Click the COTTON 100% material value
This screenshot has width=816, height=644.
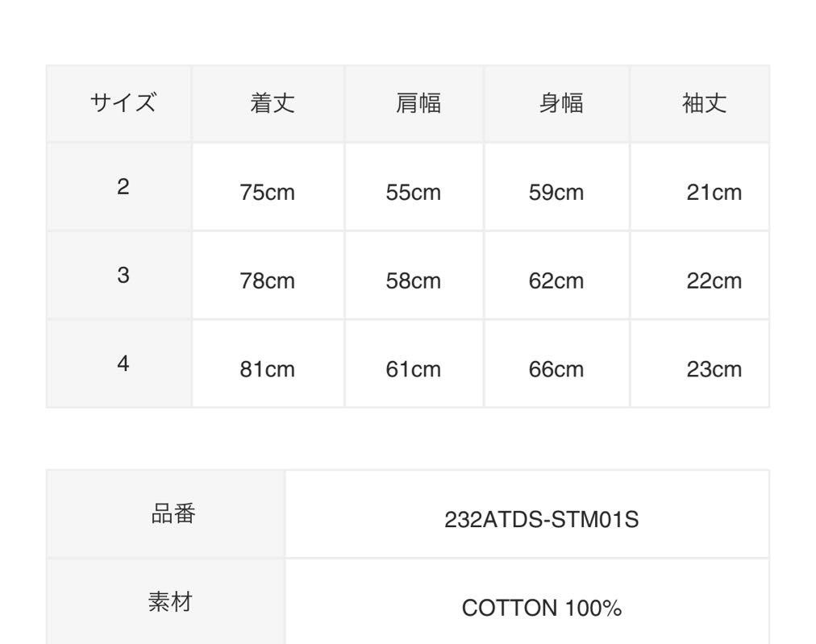541,608
